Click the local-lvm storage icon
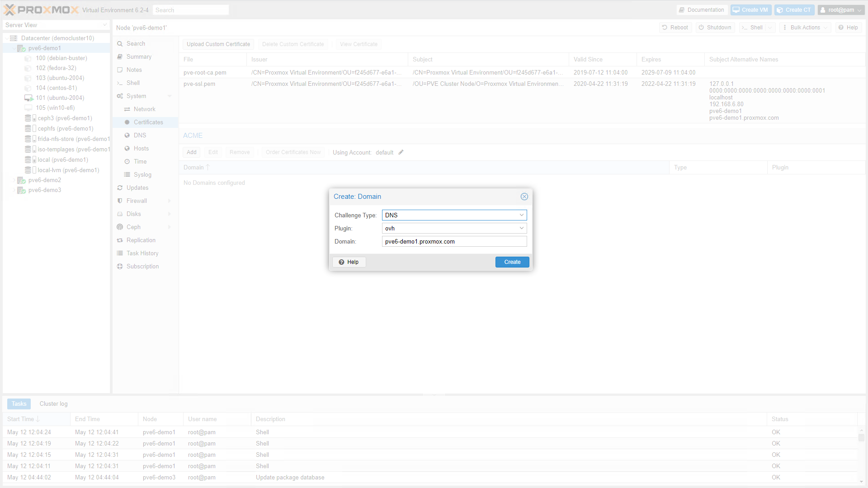This screenshot has width=868, height=488. tap(30, 170)
